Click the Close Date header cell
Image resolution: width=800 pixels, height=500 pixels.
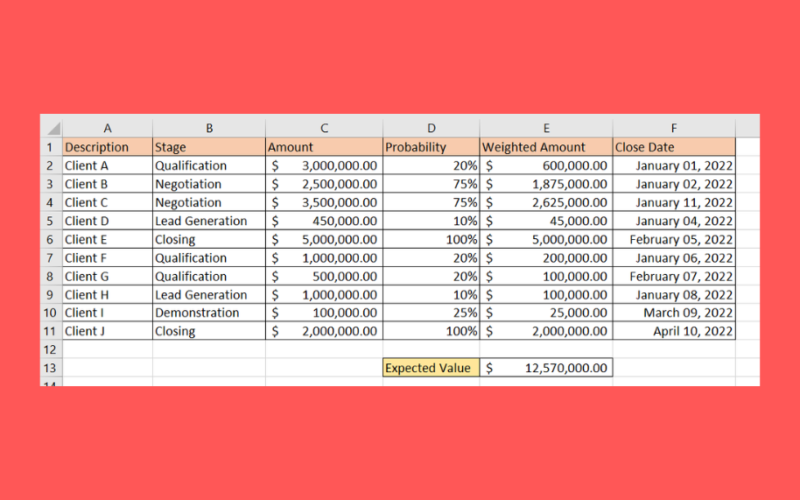click(674, 147)
